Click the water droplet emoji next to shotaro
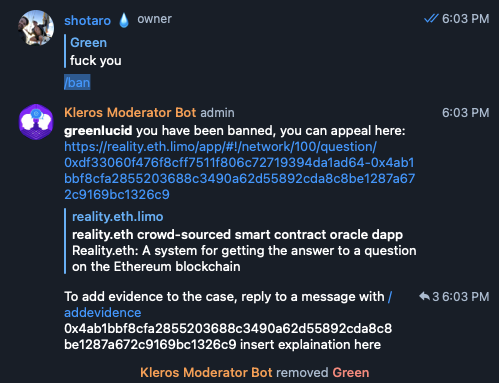The height and width of the screenshot is (383, 499). [124, 20]
